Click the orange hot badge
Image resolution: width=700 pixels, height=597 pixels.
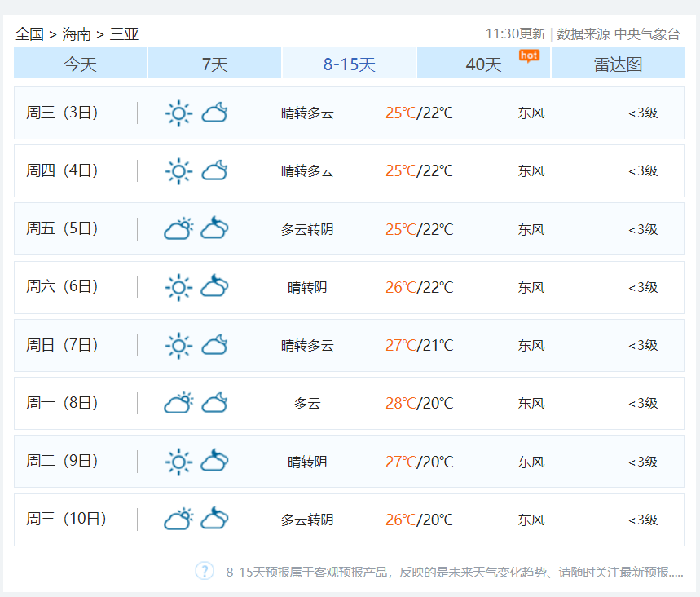(530, 55)
